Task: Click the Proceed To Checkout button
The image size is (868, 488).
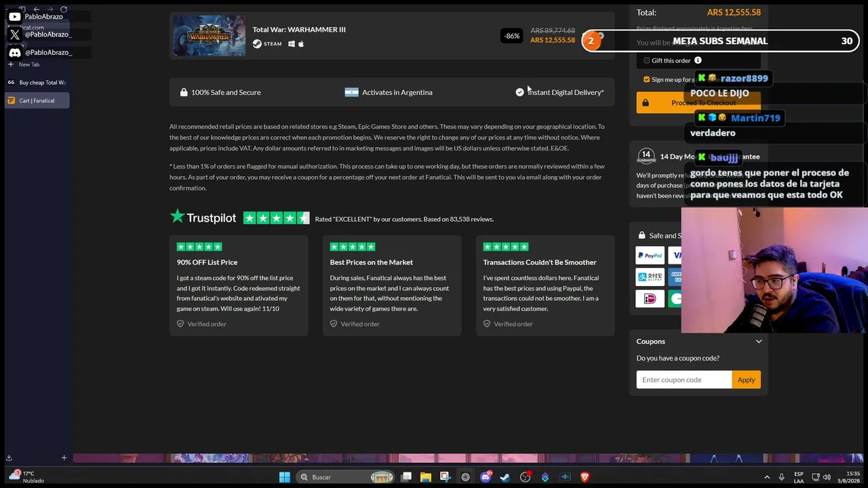Action: 698,103
